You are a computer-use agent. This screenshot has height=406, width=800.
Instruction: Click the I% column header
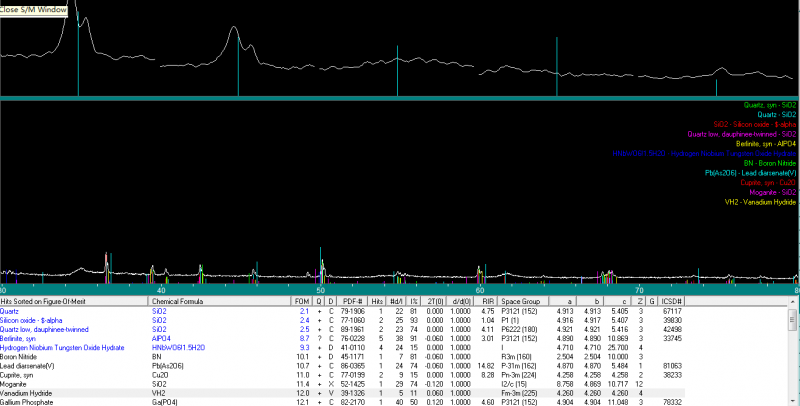click(x=414, y=301)
